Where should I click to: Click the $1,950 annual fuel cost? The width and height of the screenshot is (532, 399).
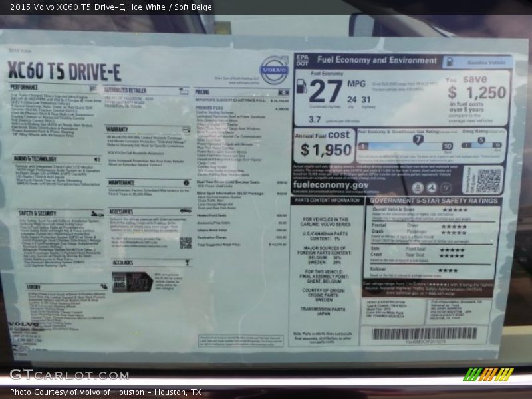click(x=326, y=150)
